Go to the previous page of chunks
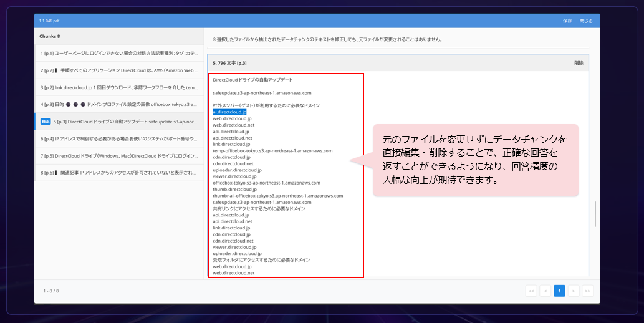644x323 pixels. point(545,291)
